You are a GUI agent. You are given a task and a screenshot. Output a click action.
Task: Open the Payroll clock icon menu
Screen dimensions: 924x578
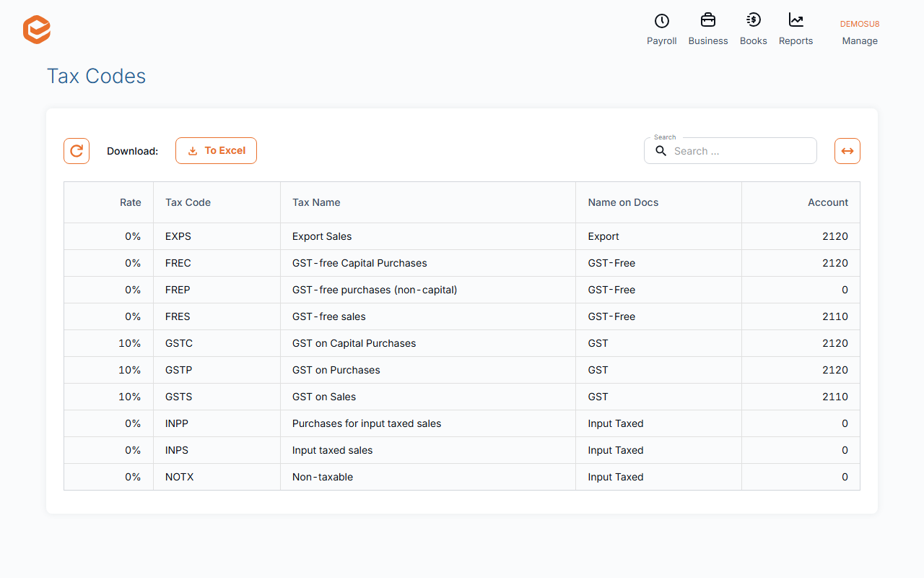(661, 30)
